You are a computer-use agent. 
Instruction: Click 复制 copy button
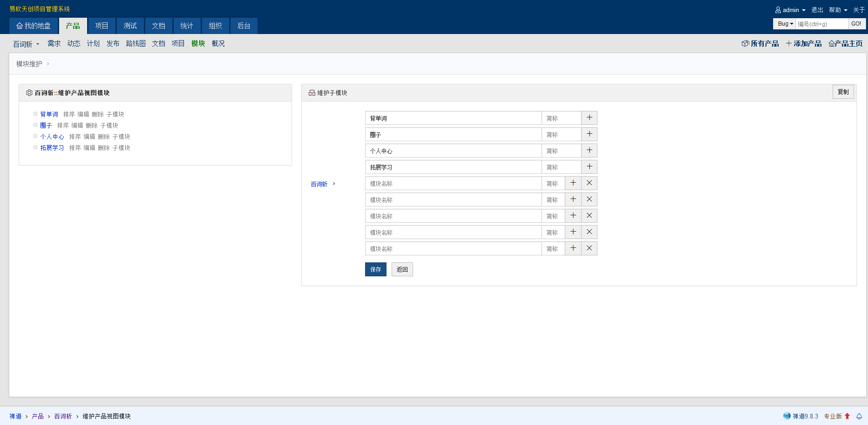click(x=843, y=92)
